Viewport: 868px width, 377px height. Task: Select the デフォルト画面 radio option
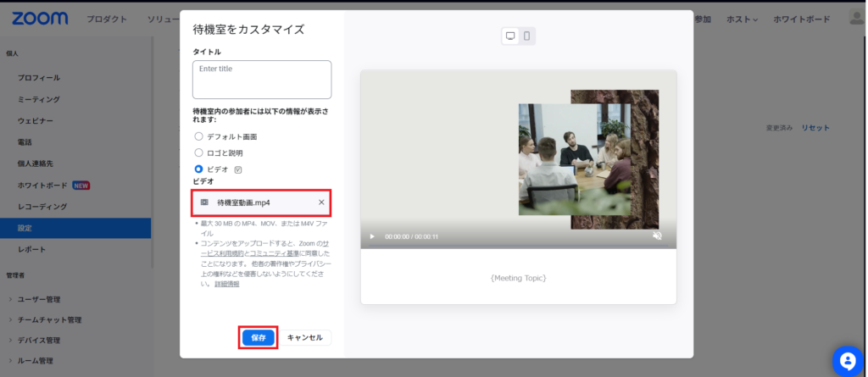pyautogui.click(x=199, y=136)
